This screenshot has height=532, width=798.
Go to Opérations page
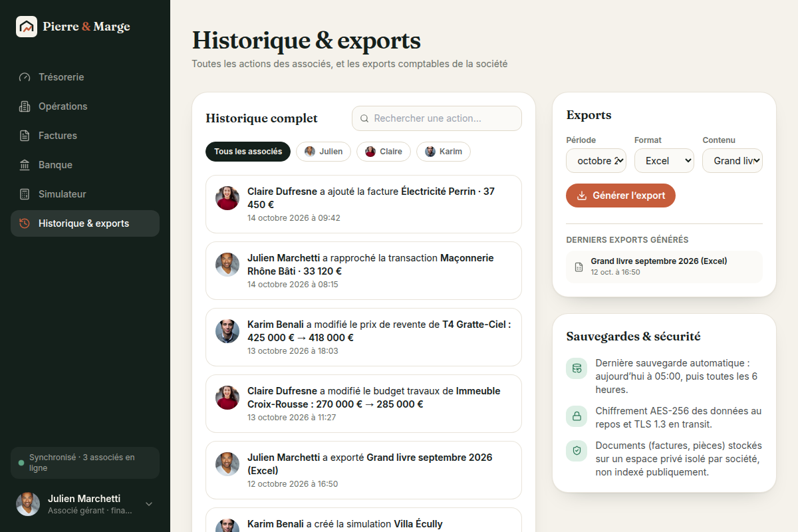pos(85,106)
